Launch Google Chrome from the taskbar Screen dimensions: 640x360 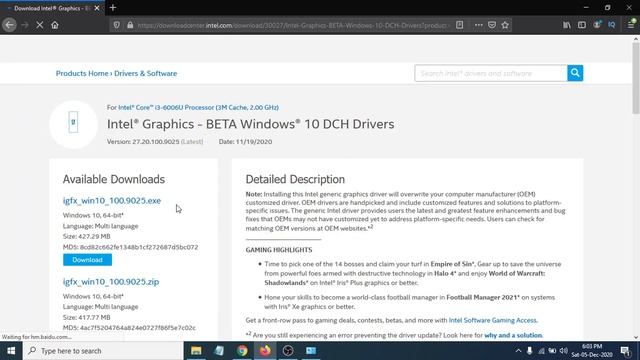point(242,351)
